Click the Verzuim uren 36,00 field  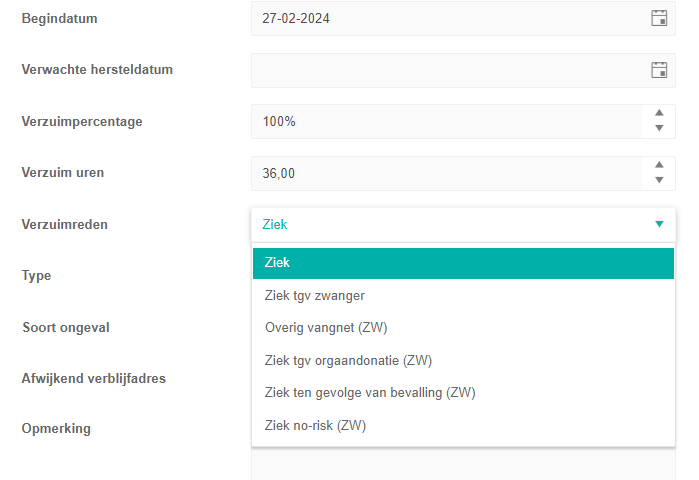pyautogui.click(x=447, y=173)
